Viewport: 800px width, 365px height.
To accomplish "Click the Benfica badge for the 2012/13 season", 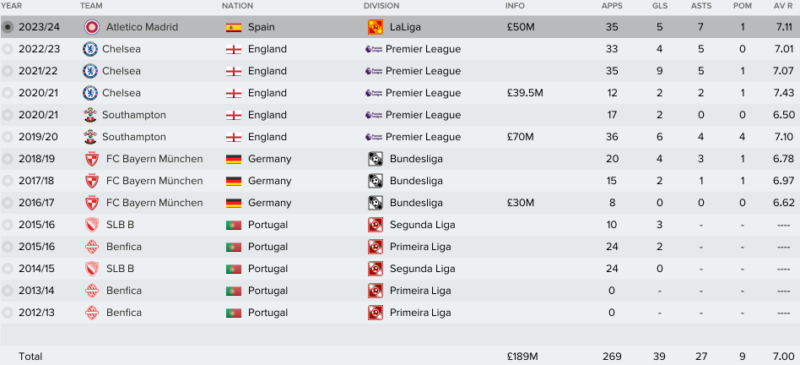I will tap(92, 312).
